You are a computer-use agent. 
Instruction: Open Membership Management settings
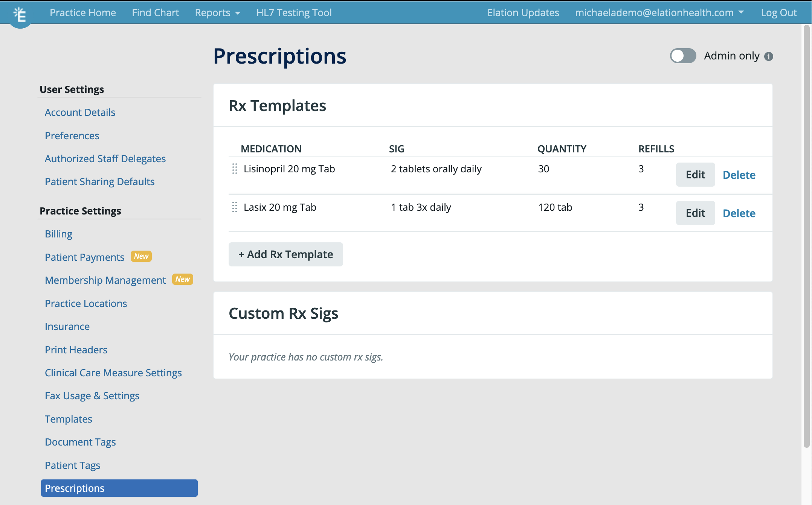tap(105, 280)
